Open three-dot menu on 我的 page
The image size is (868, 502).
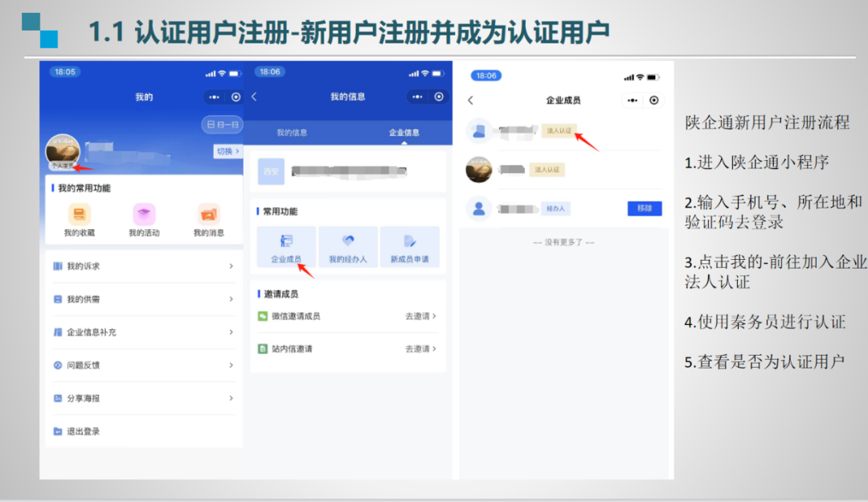click(214, 97)
